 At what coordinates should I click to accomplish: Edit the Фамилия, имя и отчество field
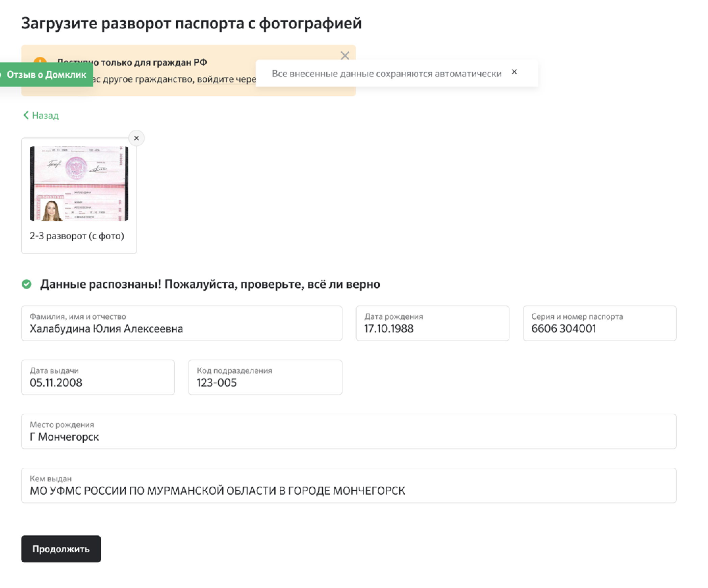(x=181, y=328)
